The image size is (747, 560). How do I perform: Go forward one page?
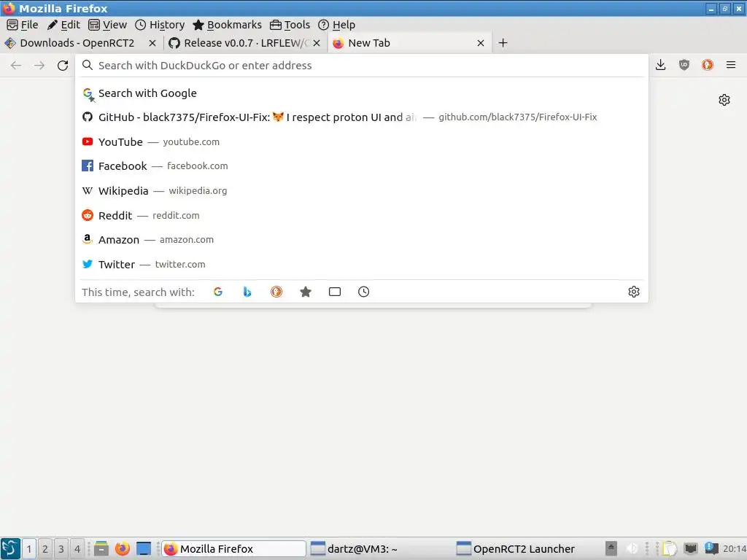39,65
